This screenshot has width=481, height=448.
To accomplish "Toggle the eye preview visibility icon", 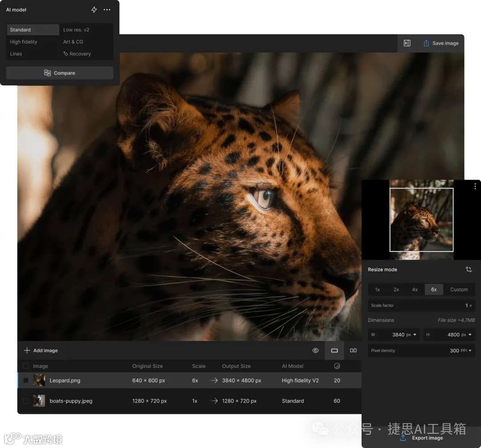I will (x=315, y=351).
